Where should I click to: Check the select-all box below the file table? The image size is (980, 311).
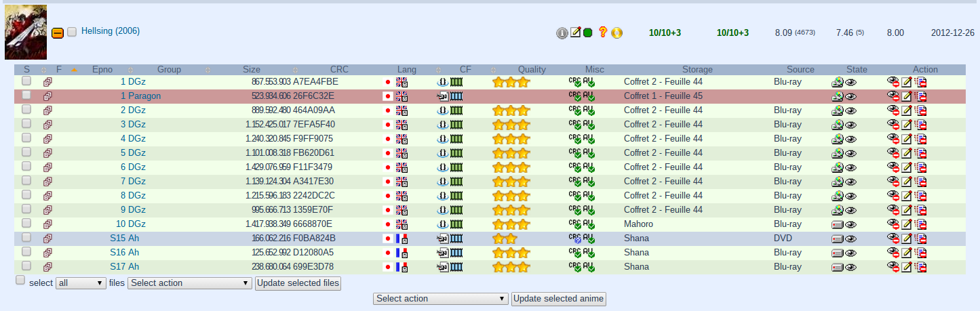[20, 281]
